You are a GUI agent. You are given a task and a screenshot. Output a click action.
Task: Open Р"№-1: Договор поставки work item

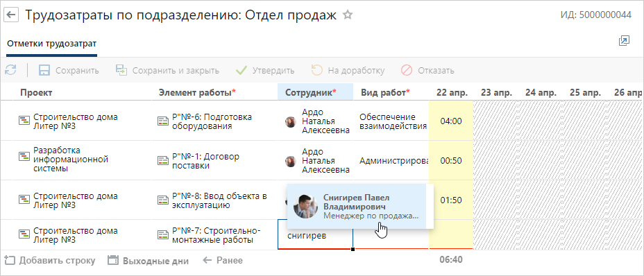click(205, 161)
